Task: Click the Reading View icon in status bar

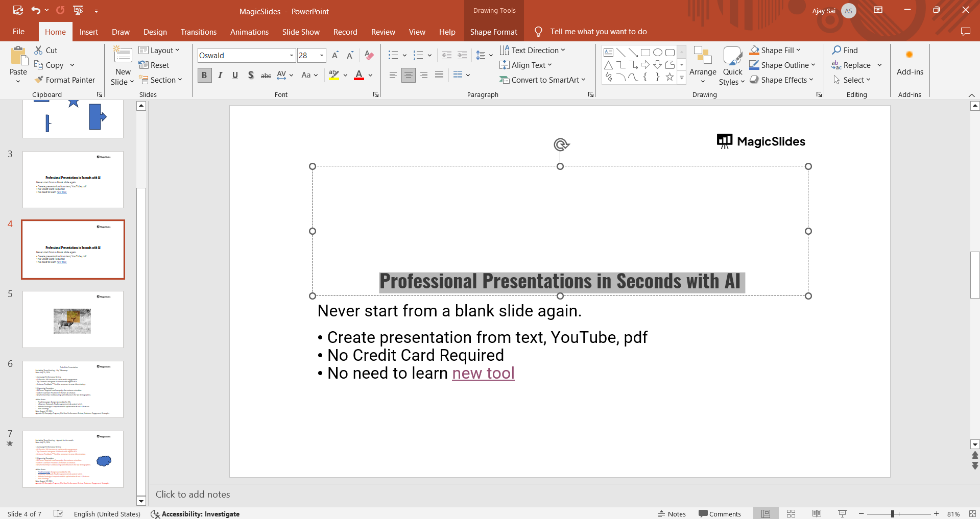Action: [817, 513]
